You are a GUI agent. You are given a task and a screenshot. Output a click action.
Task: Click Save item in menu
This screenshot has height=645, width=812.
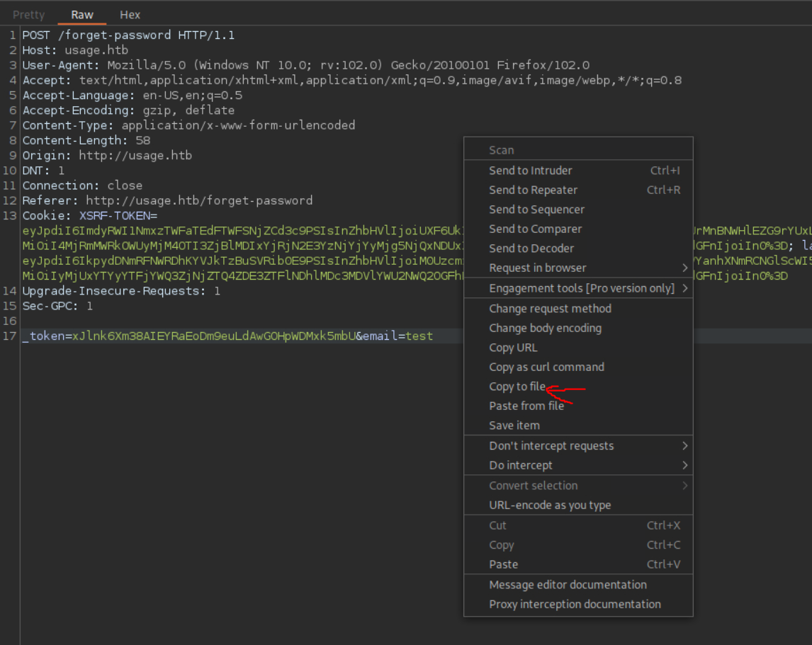[x=514, y=426]
